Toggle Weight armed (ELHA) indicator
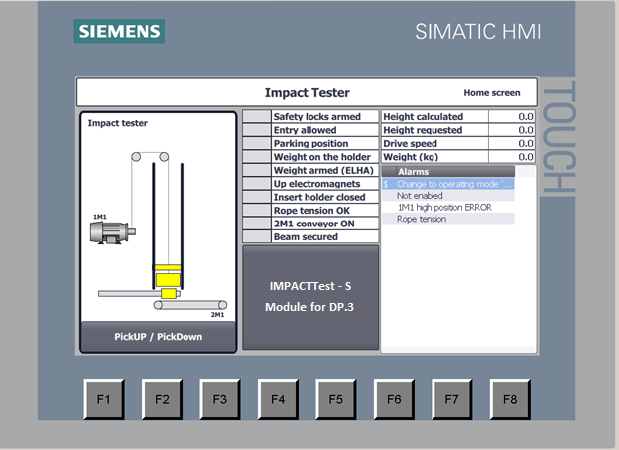The image size is (619, 450). tap(257, 170)
